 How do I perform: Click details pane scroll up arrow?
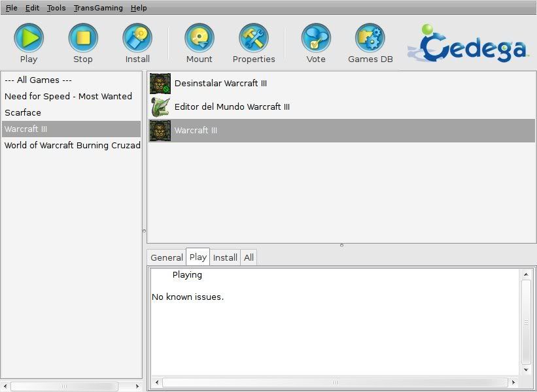coord(526,274)
